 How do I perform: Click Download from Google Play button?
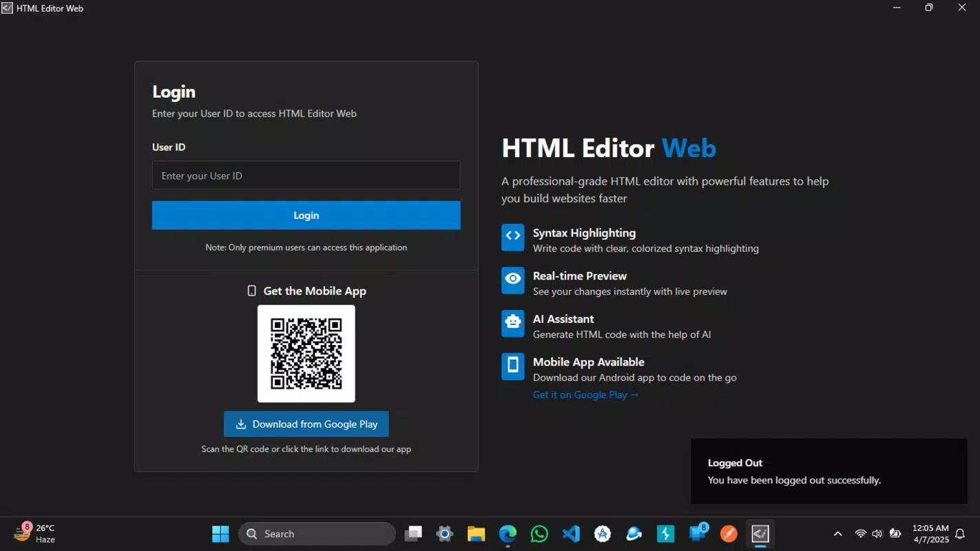pyautogui.click(x=306, y=424)
